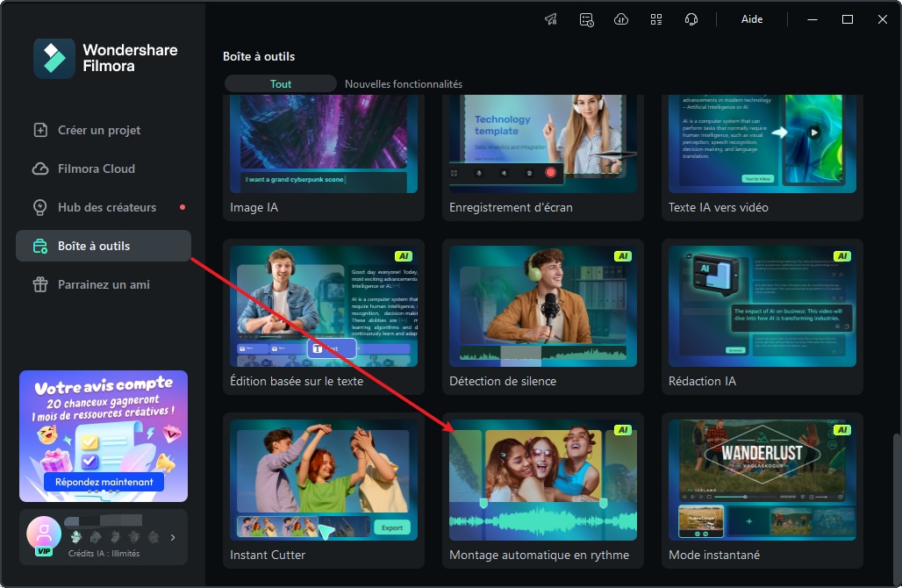Screen dimensions: 902x588
Task: Open the Aide menu
Action: click(752, 19)
